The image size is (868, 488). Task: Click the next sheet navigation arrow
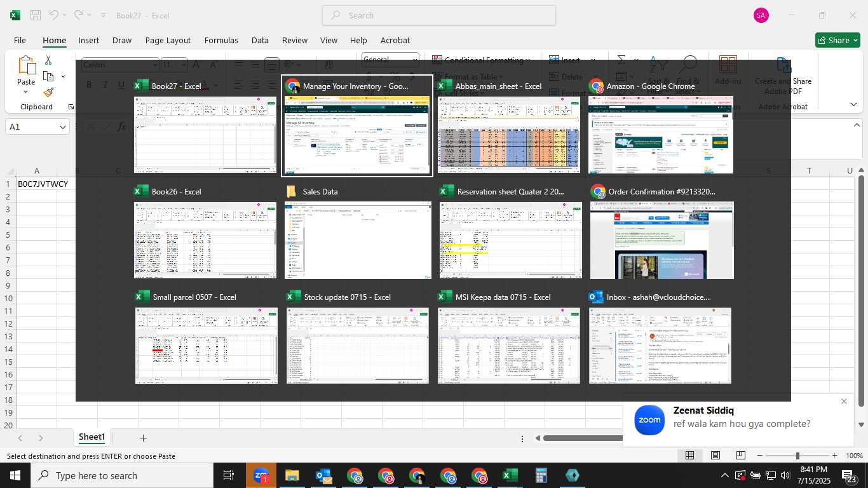[x=41, y=438]
